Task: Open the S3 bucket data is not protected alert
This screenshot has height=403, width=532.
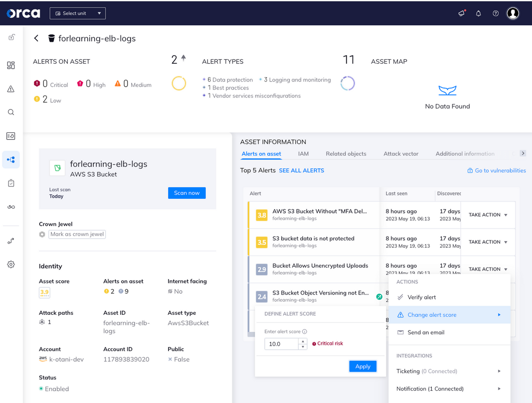Action: click(313, 238)
